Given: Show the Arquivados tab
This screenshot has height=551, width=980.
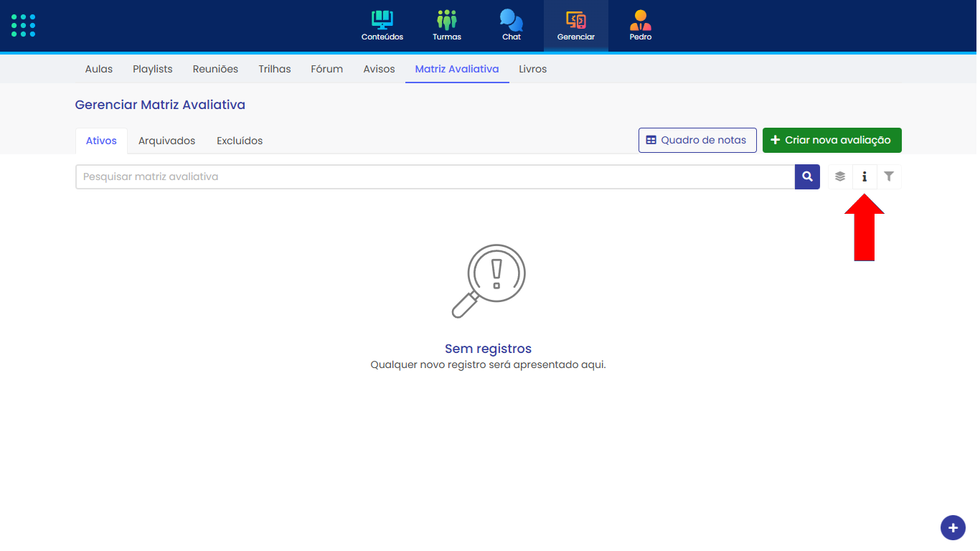Looking at the screenshot, I should 167,141.
